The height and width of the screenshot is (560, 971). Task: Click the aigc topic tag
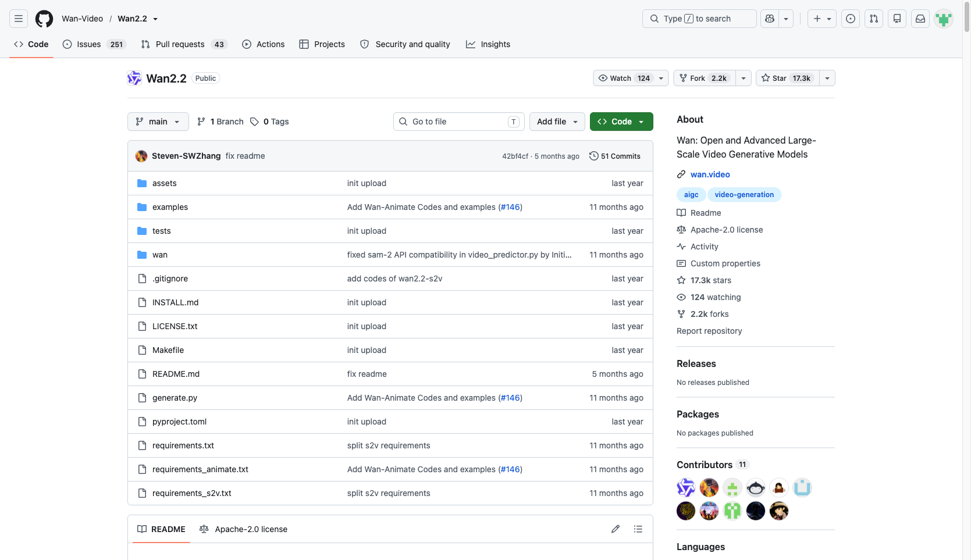[691, 195]
